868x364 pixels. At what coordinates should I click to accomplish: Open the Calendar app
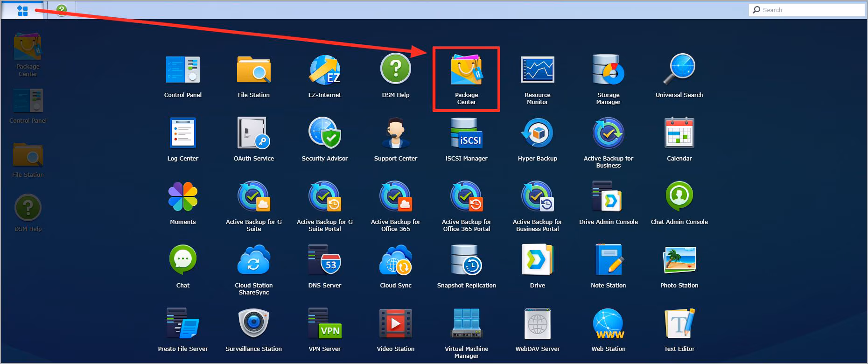point(679,140)
